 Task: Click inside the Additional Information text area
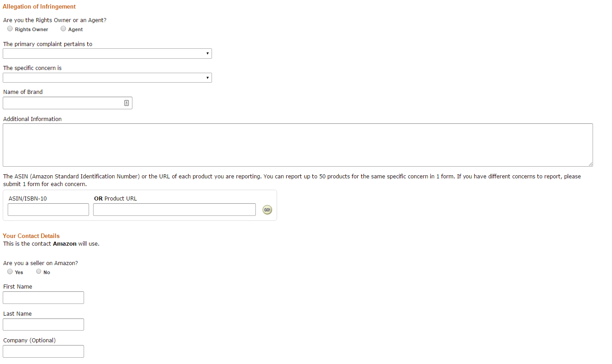(297, 145)
